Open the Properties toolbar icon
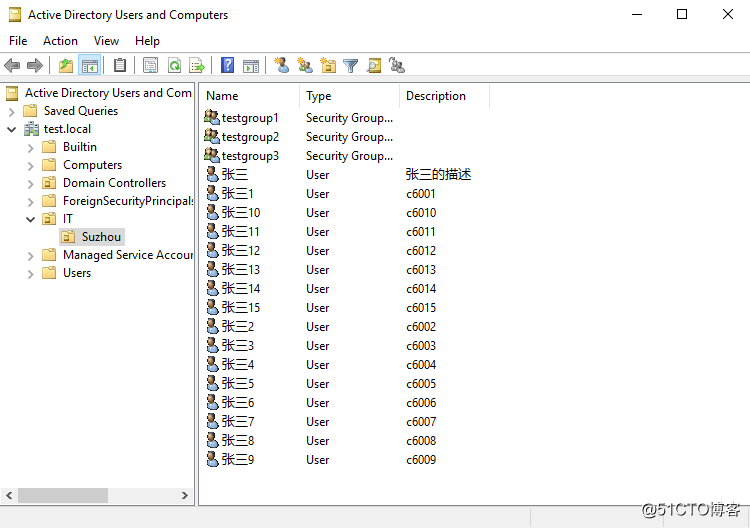This screenshot has height=528, width=750. [x=150, y=65]
